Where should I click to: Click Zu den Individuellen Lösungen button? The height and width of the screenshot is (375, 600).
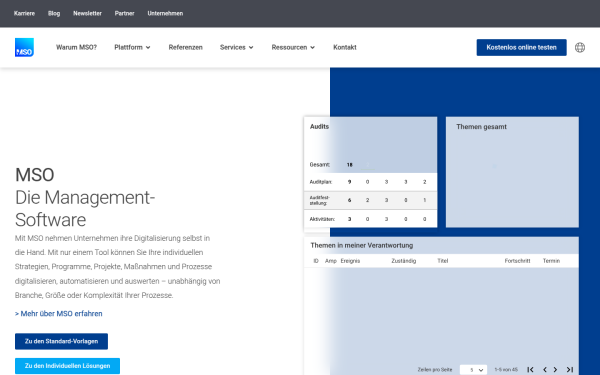[x=67, y=366]
